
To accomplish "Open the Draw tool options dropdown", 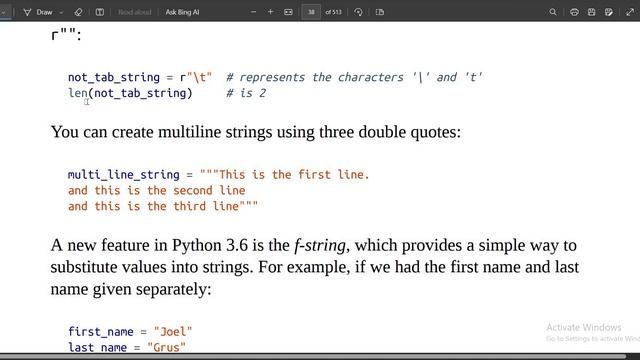I will [61, 12].
